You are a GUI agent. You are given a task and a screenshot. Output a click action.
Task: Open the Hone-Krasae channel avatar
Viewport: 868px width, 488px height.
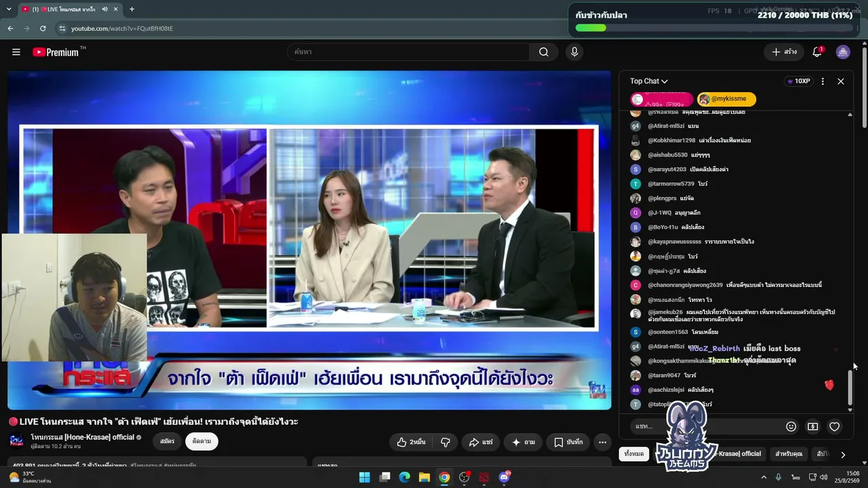click(16, 441)
